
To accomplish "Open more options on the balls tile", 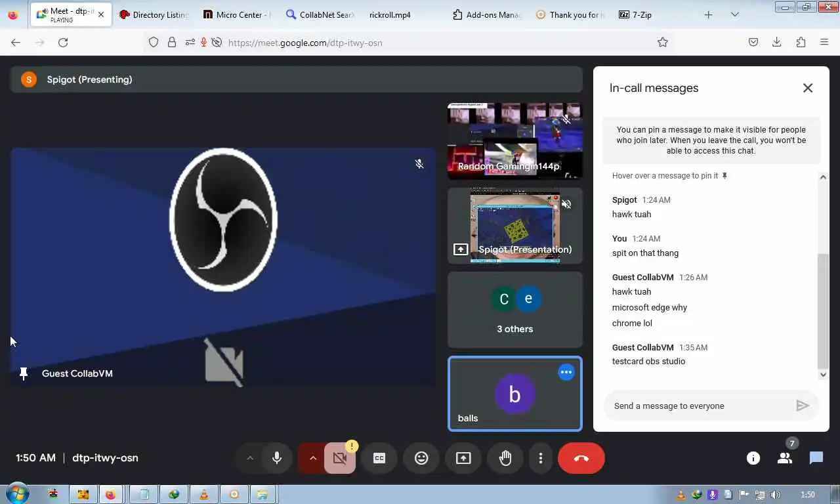I will click(566, 372).
